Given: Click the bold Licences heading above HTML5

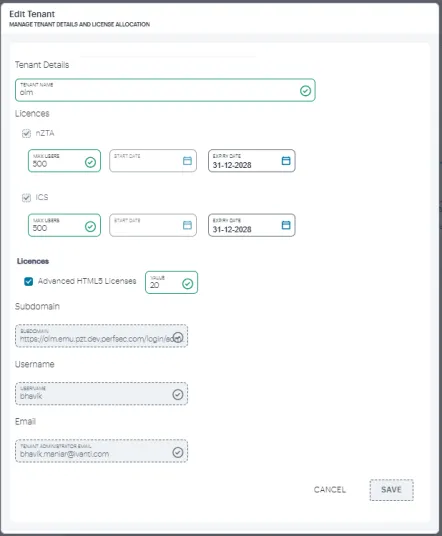Looking at the screenshot, I should point(33,261).
